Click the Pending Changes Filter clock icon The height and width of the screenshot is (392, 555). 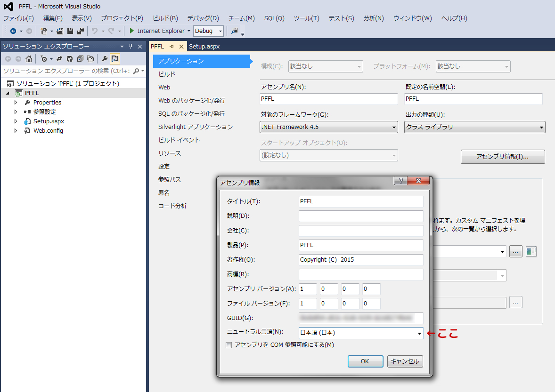pyautogui.click(x=44, y=59)
